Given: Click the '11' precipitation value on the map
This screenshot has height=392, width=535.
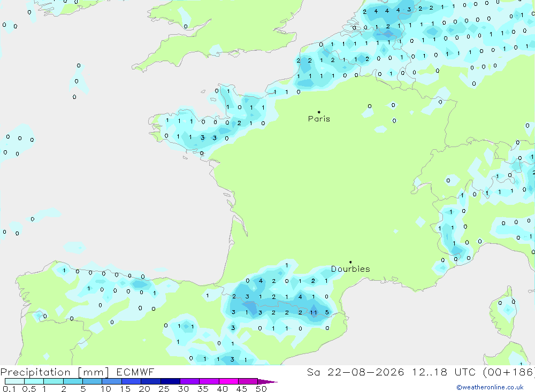Looking at the screenshot, I should tap(314, 312).
